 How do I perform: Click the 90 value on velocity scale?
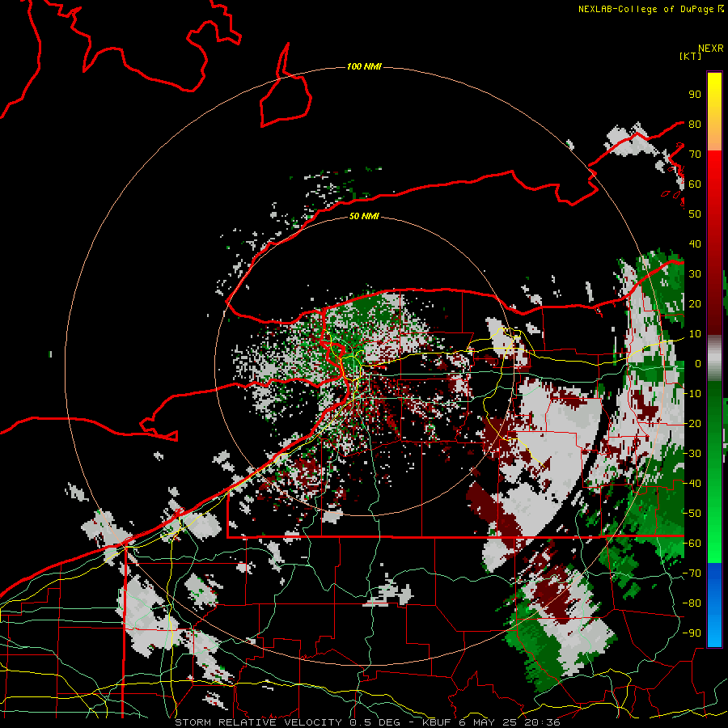[x=695, y=95]
